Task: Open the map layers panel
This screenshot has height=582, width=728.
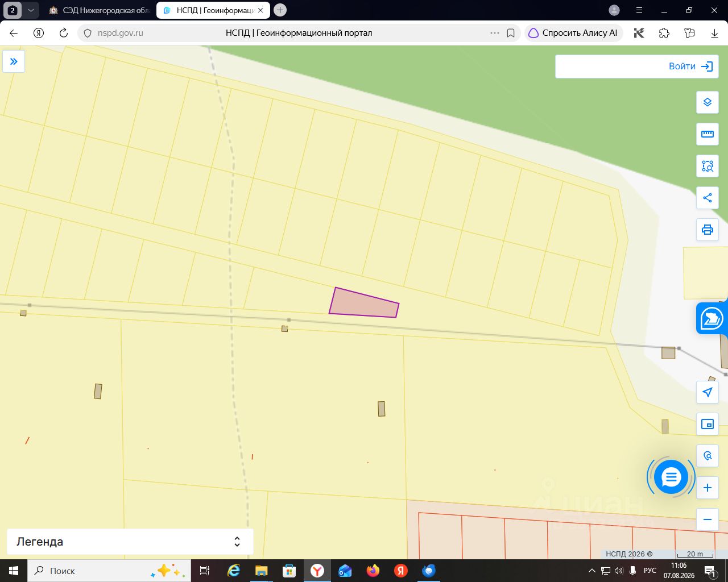Action: [x=708, y=102]
